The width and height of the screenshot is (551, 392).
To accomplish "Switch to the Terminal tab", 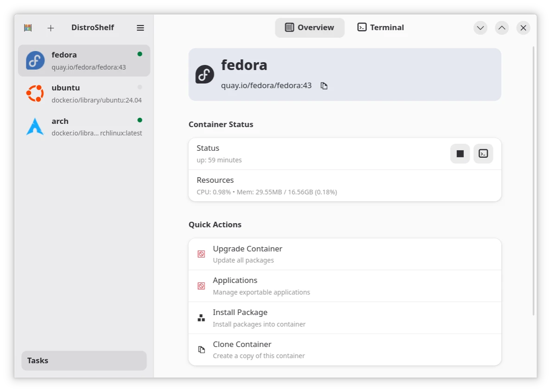I will coord(380,27).
